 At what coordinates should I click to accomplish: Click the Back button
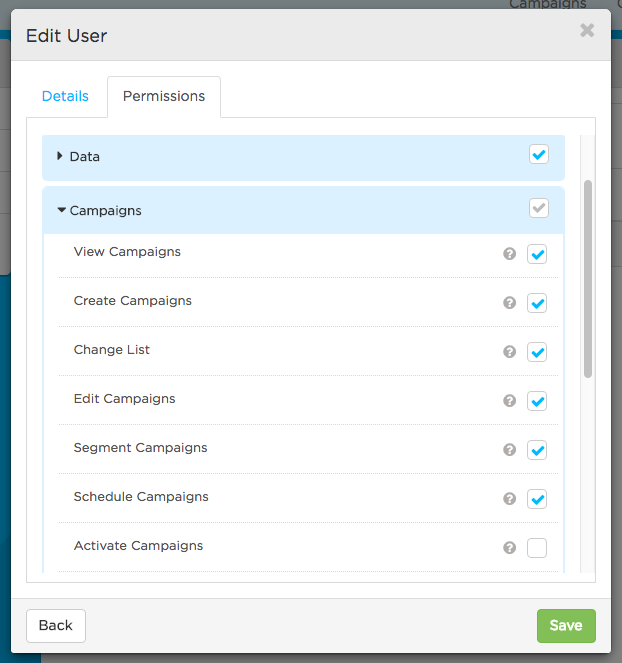tap(56, 626)
